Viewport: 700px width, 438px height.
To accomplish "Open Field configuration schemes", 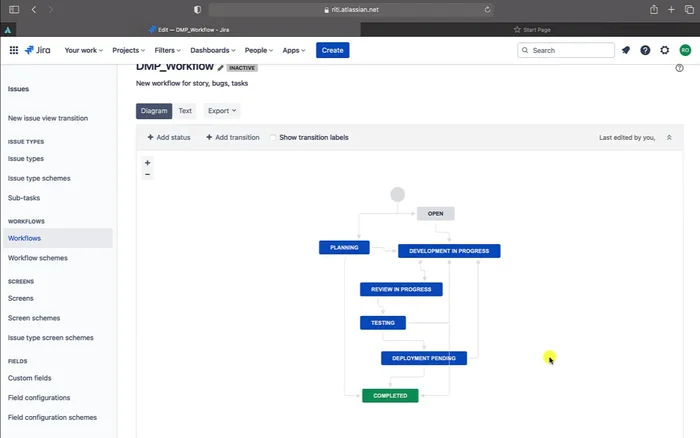I will tap(52, 417).
